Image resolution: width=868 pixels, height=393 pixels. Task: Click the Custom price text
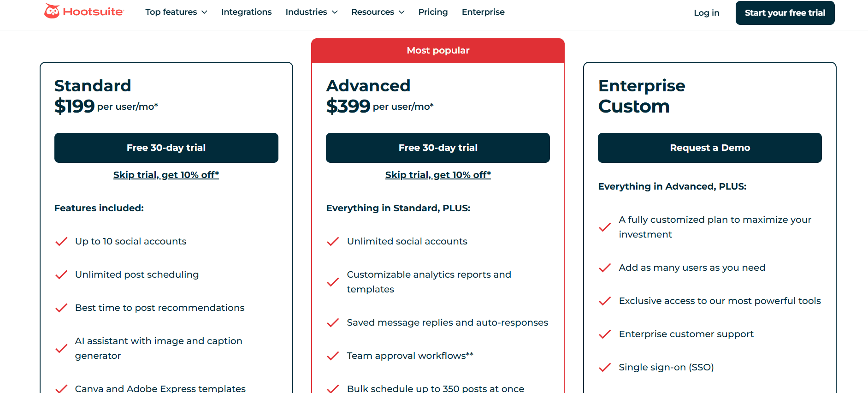click(x=634, y=107)
